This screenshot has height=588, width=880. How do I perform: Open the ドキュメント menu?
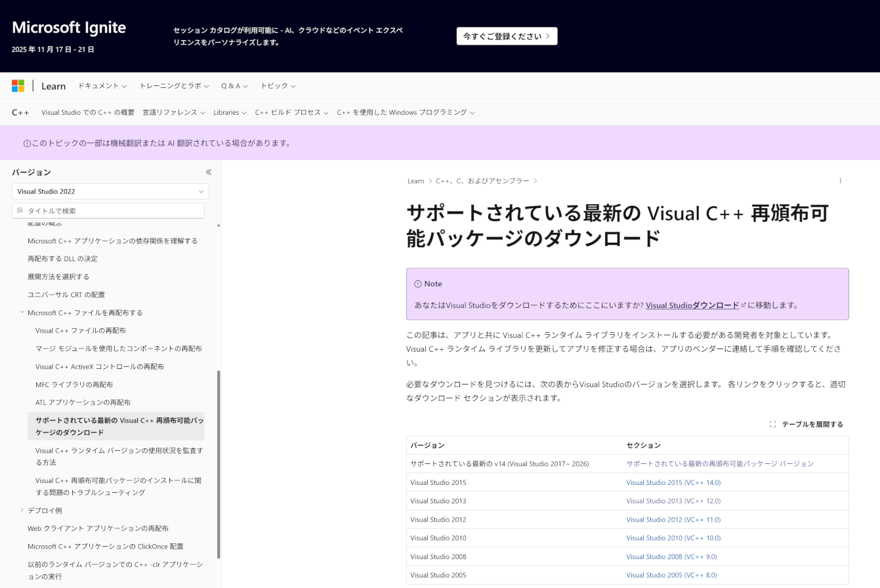[x=102, y=86]
